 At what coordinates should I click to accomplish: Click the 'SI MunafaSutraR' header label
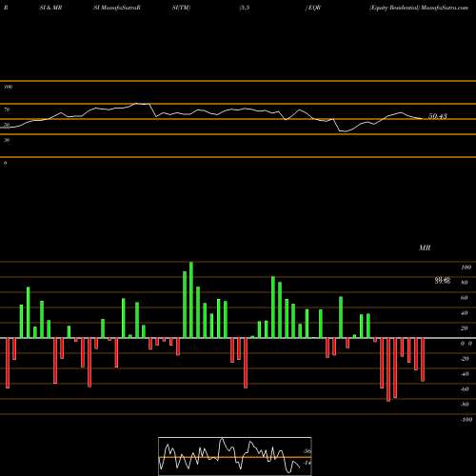coord(117,8)
